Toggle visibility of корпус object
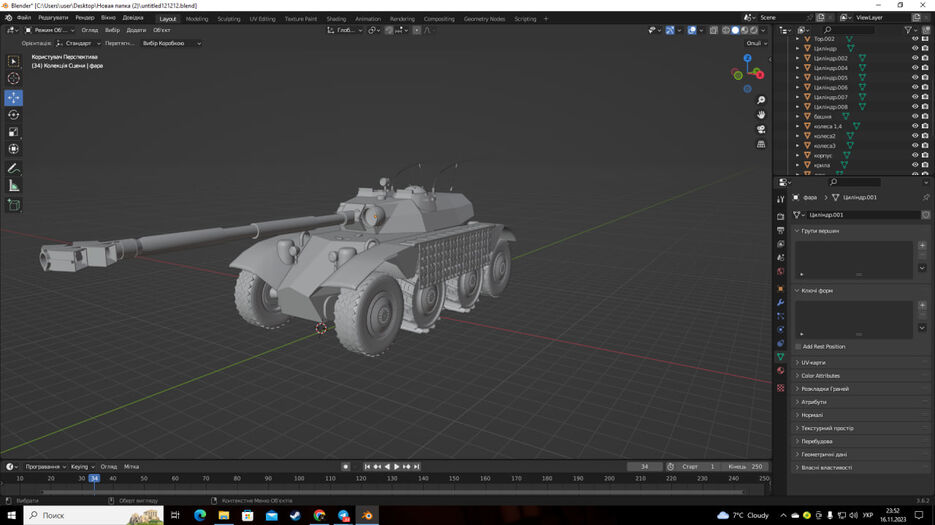 [x=915, y=155]
